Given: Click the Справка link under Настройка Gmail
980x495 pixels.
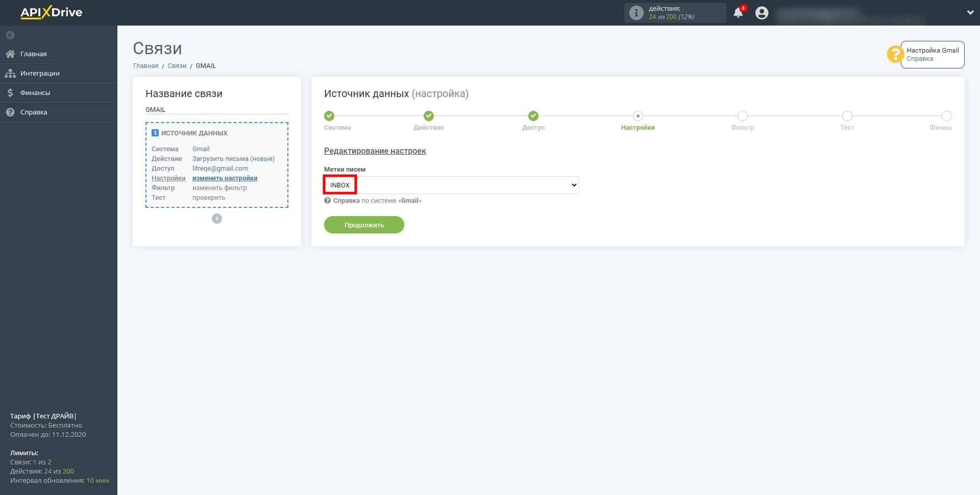Looking at the screenshot, I should point(920,59).
